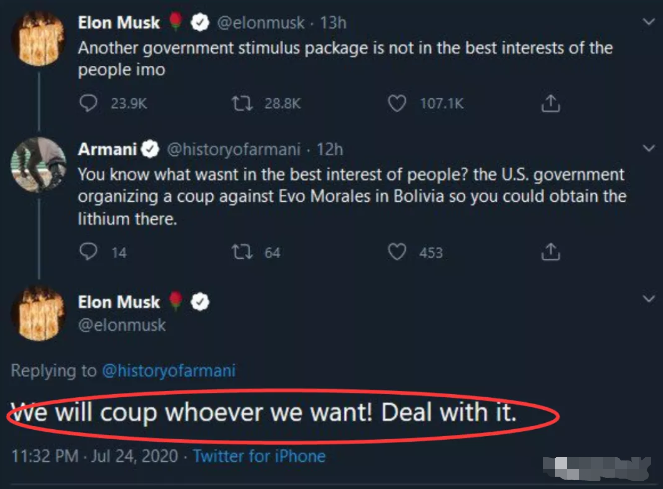Open the 12h timestamp on Armani's tweet
The height and width of the screenshot is (489, 663).
[x=329, y=150]
